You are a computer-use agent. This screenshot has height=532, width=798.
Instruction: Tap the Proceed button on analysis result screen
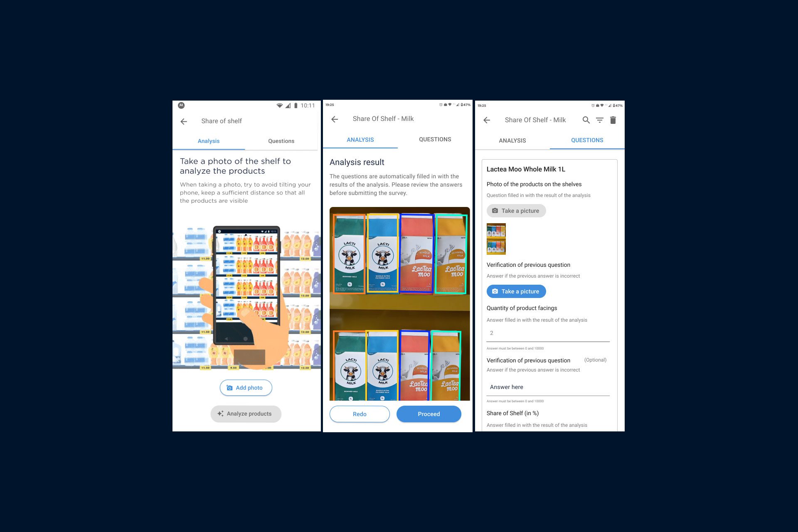pos(429,414)
